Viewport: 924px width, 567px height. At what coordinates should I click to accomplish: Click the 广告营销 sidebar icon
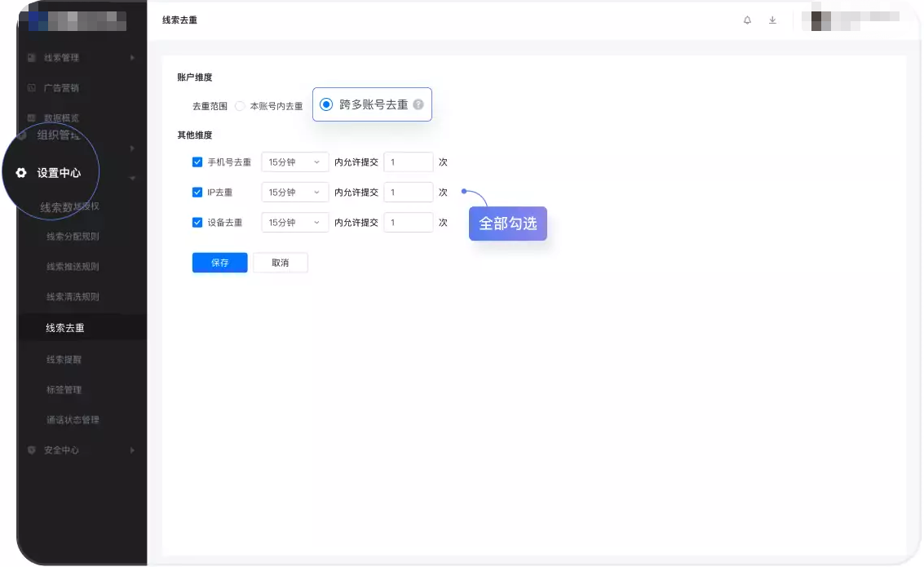coord(32,87)
